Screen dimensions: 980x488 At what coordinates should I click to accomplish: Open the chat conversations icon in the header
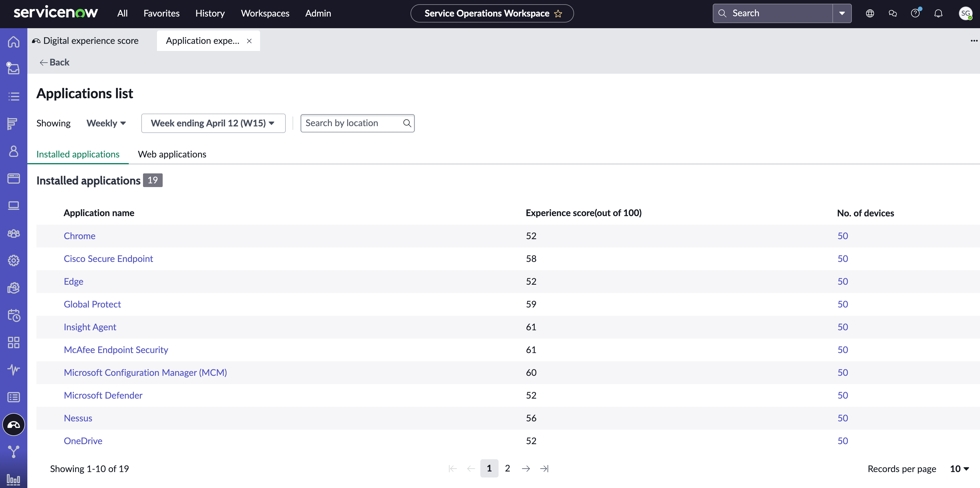[893, 13]
